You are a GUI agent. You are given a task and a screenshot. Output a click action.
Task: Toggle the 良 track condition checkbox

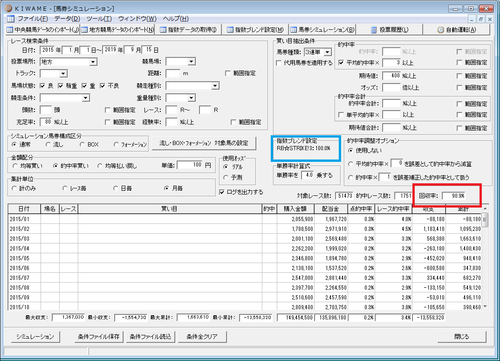click(42, 86)
